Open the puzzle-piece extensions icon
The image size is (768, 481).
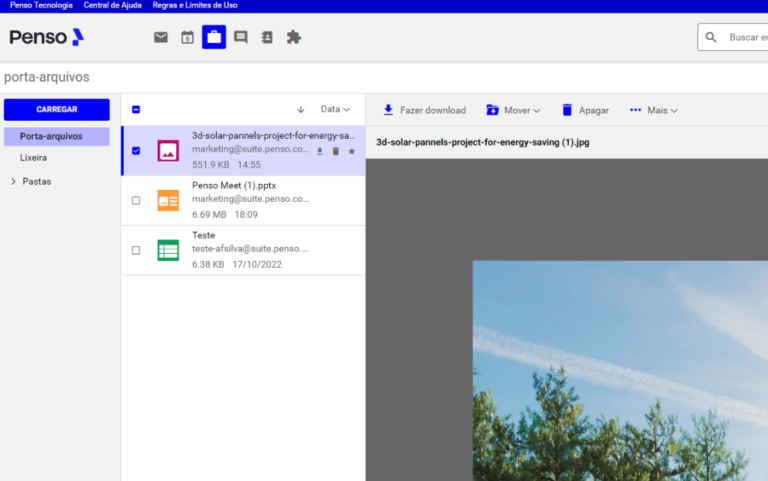point(293,37)
